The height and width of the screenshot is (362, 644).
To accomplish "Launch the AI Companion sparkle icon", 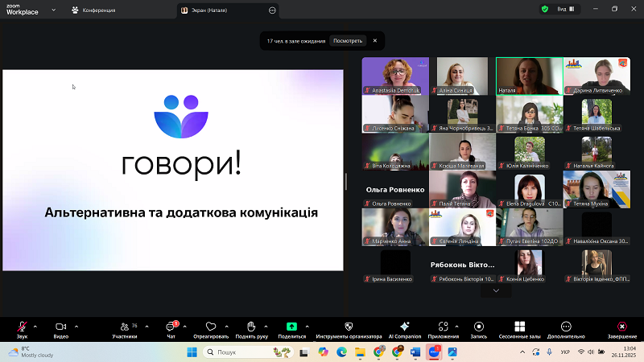I will tap(405, 327).
